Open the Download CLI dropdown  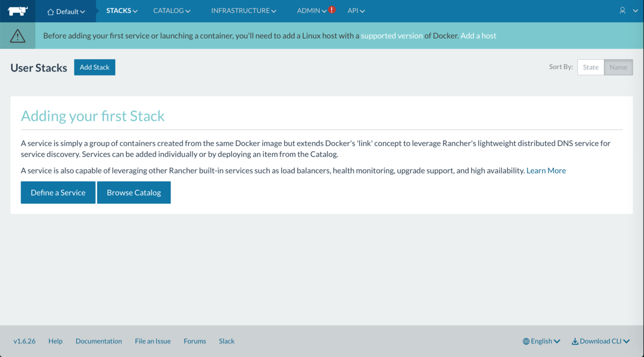[601, 341]
